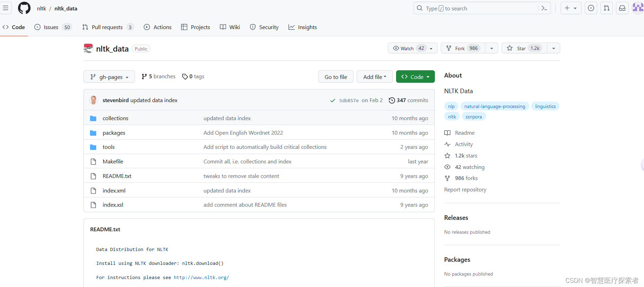
Task: Open the issues shortcut icon in header
Action: click(x=591, y=8)
